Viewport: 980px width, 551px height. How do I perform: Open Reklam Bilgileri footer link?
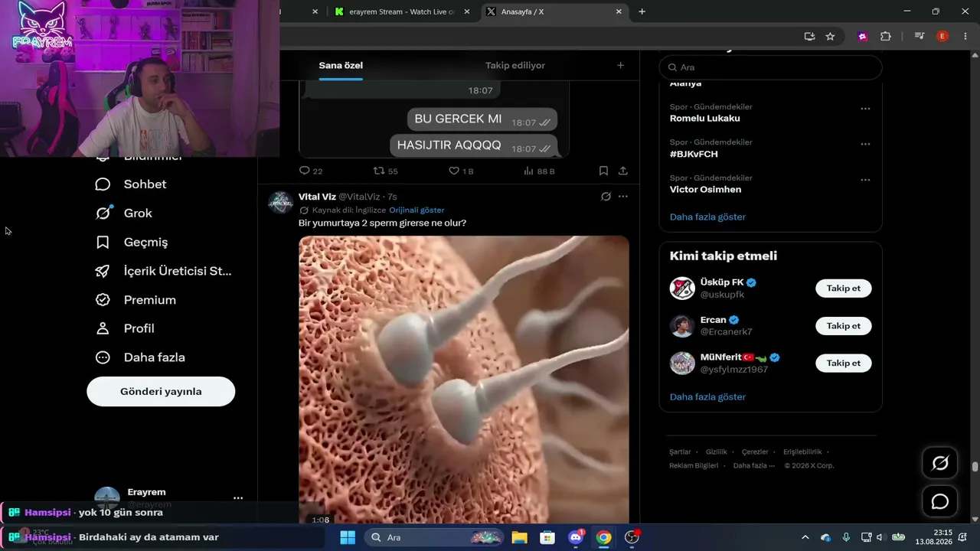coord(694,466)
